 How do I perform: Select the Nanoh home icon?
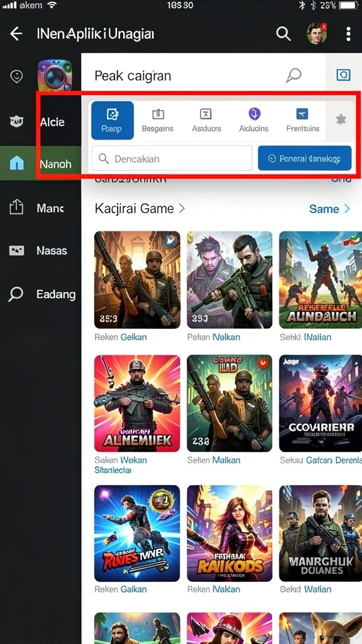(16, 164)
